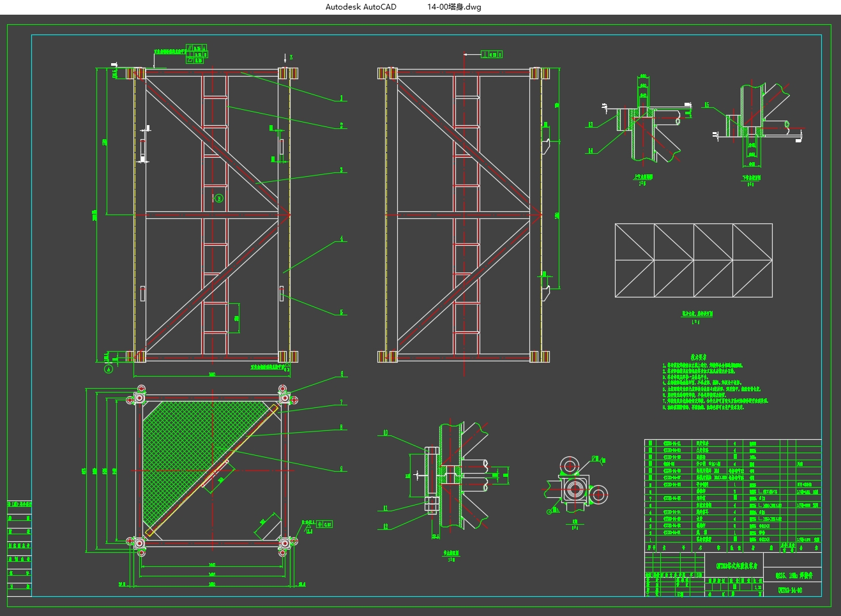
Task: Click part balloon number 1 leader label
Action: click(x=342, y=98)
